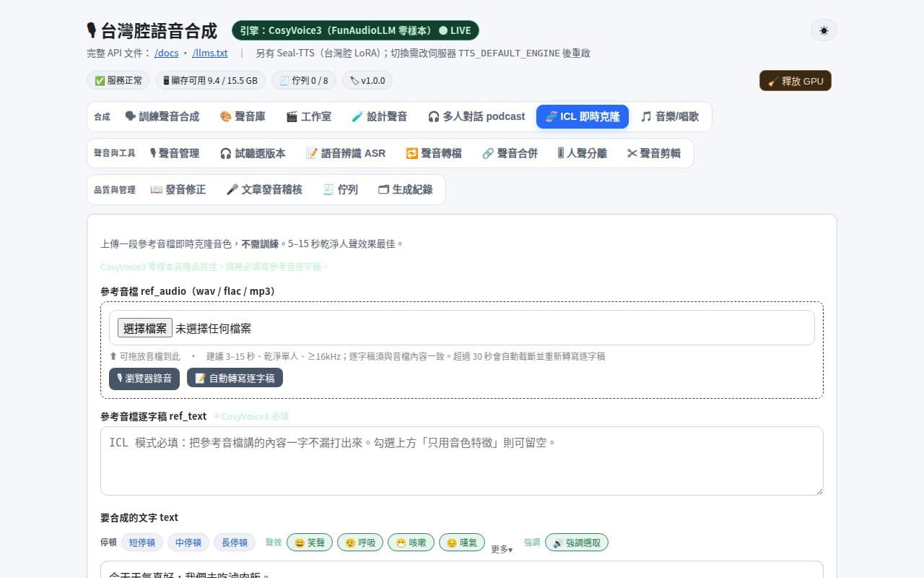Start 瀏覽器錄音 recording
924x578 pixels.
(x=144, y=379)
